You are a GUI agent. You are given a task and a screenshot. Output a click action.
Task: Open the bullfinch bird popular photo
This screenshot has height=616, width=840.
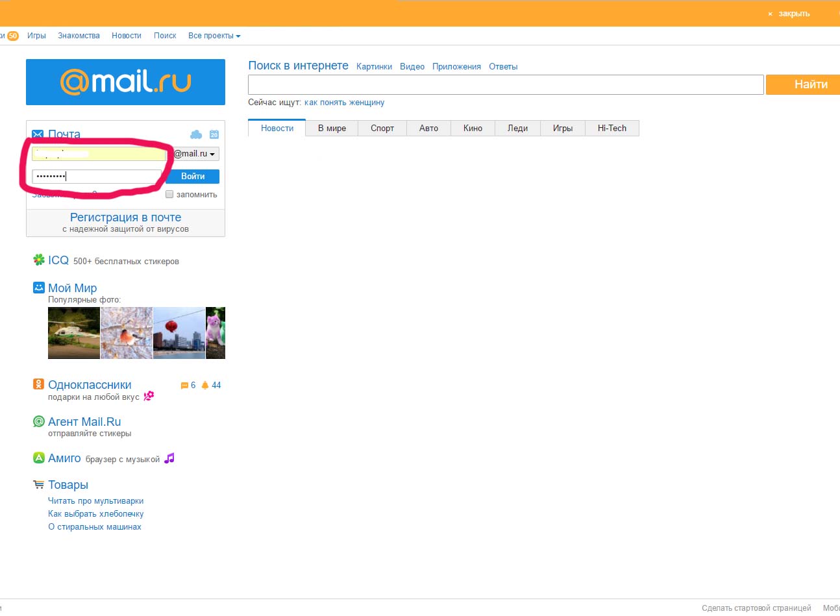click(127, 333)
